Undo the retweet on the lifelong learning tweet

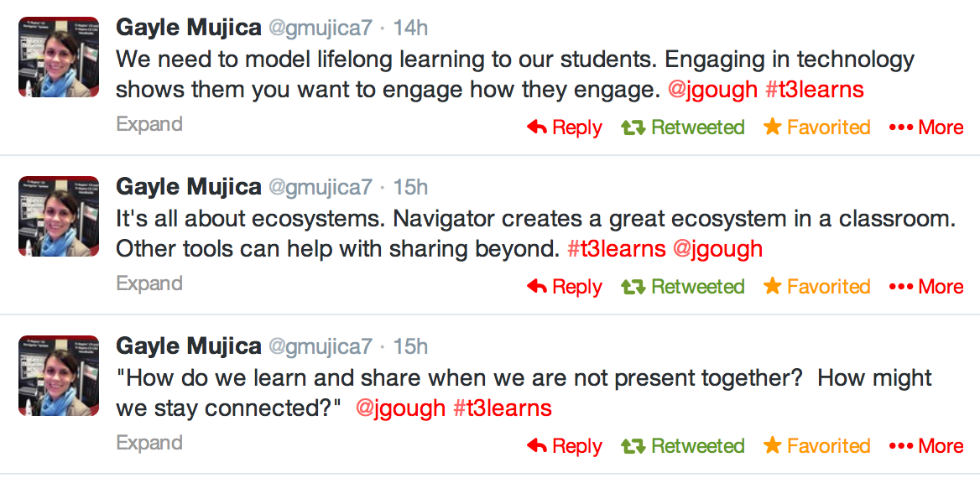(x=697, y=127)
